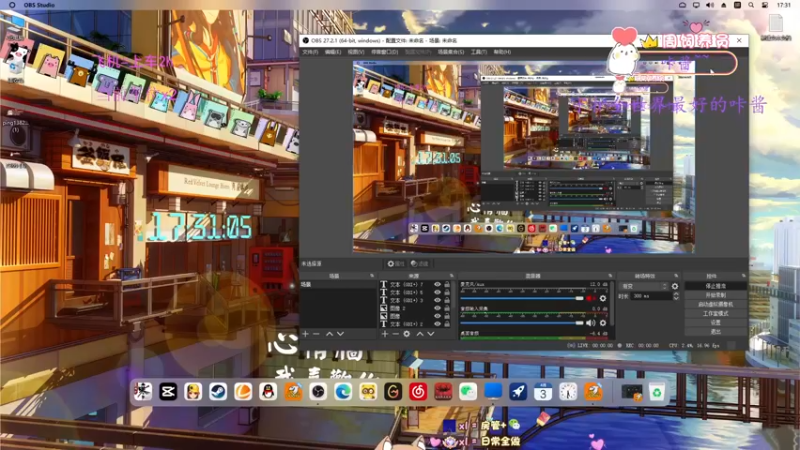Toggle lock on the 图像 2 source
Screen dimensions: 800x450
pos(447,308)
